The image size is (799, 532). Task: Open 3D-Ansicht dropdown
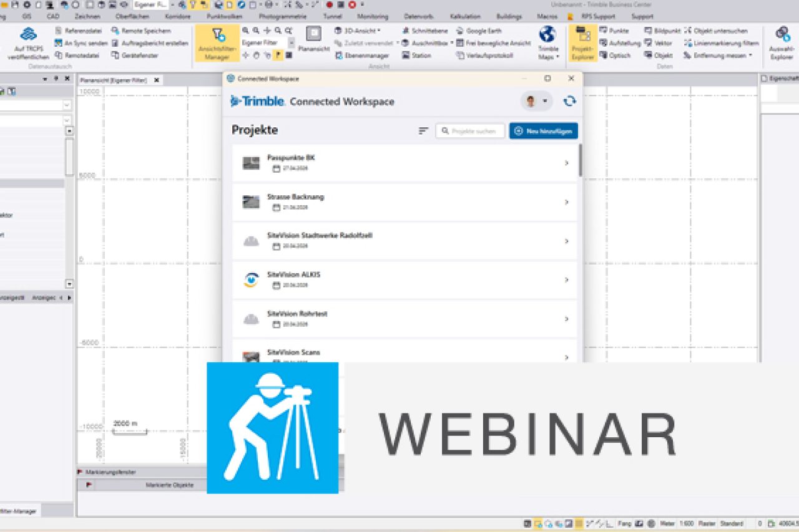(358, 31)
